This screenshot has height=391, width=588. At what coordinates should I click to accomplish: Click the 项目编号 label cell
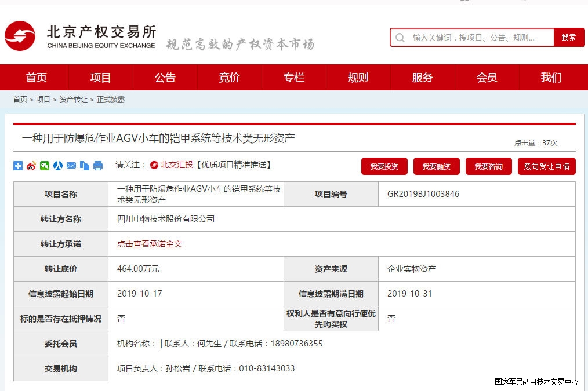[x=331, y=194]
